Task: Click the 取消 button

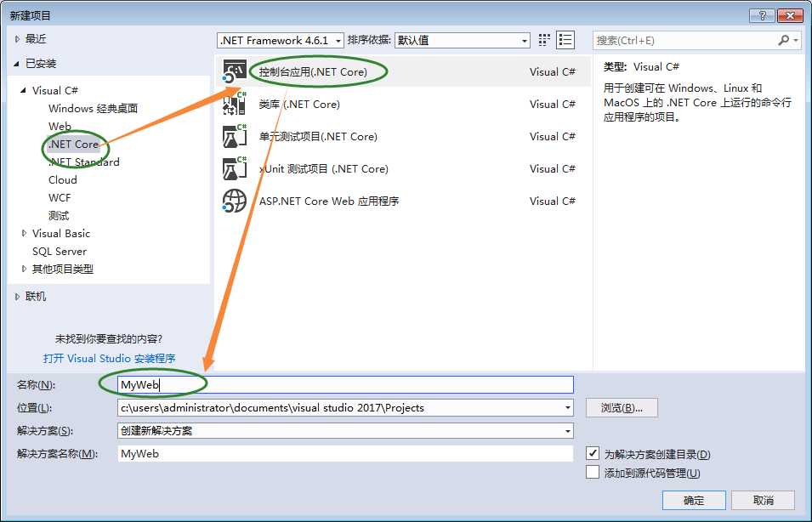Action: (x=764, y=500)
